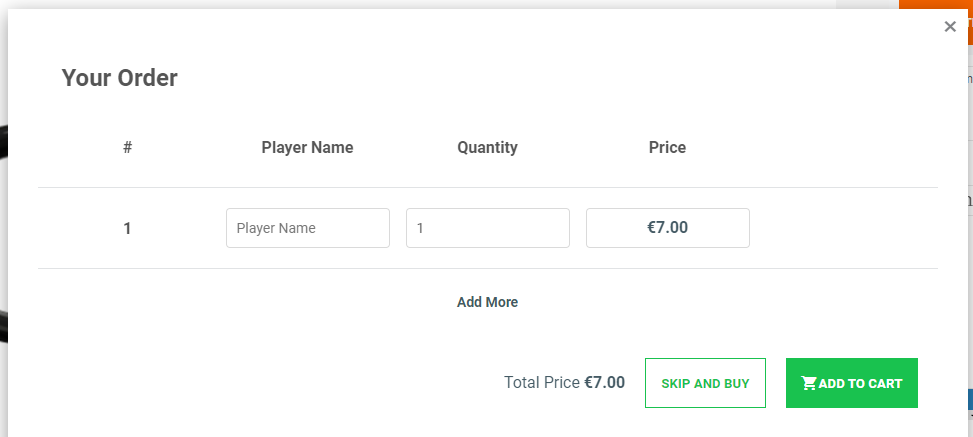
Task: Click the SKIP AND BUY green text
Action: click(706, 384)
